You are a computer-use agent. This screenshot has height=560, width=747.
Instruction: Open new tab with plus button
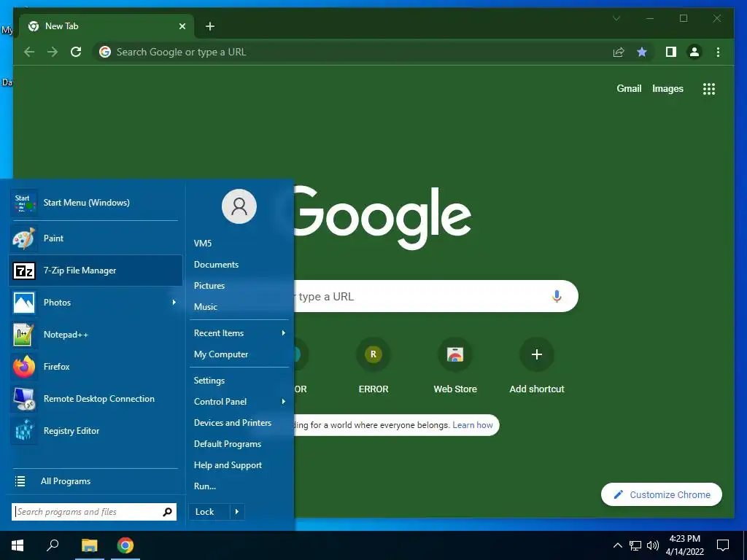click(209, 26)
